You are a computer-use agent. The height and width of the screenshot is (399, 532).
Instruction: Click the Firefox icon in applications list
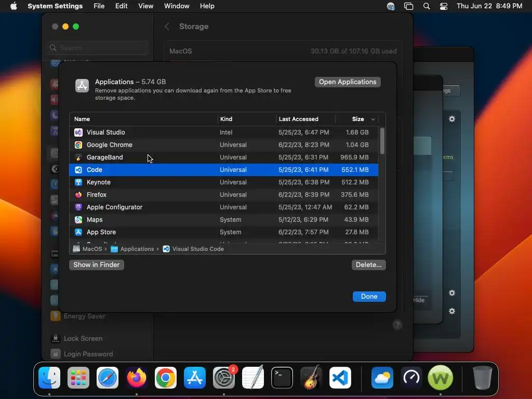pyautogui.click(x=78, y=195)
